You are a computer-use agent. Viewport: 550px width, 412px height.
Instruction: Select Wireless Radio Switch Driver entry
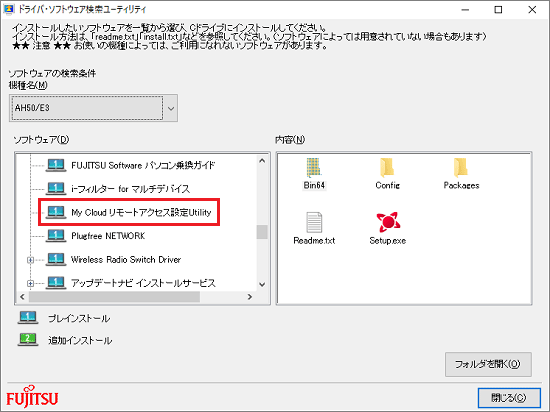point(126,259)
